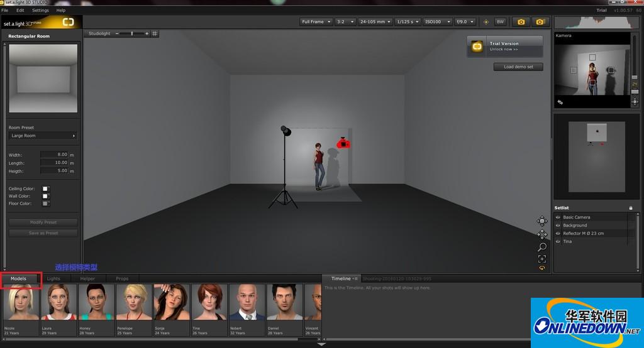Open the Settings menu
The width and height of the screenshot is (644, 348).
click(40, 10)
